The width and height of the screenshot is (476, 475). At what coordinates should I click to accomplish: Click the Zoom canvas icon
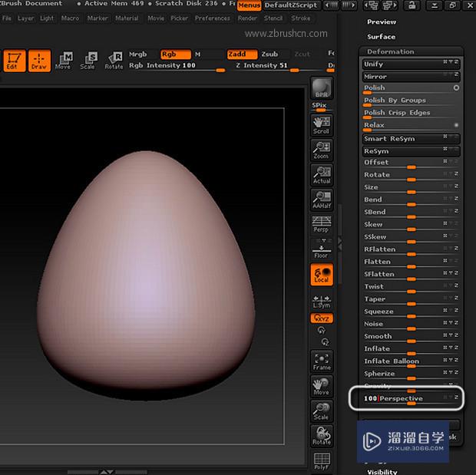tap(322, 149)
